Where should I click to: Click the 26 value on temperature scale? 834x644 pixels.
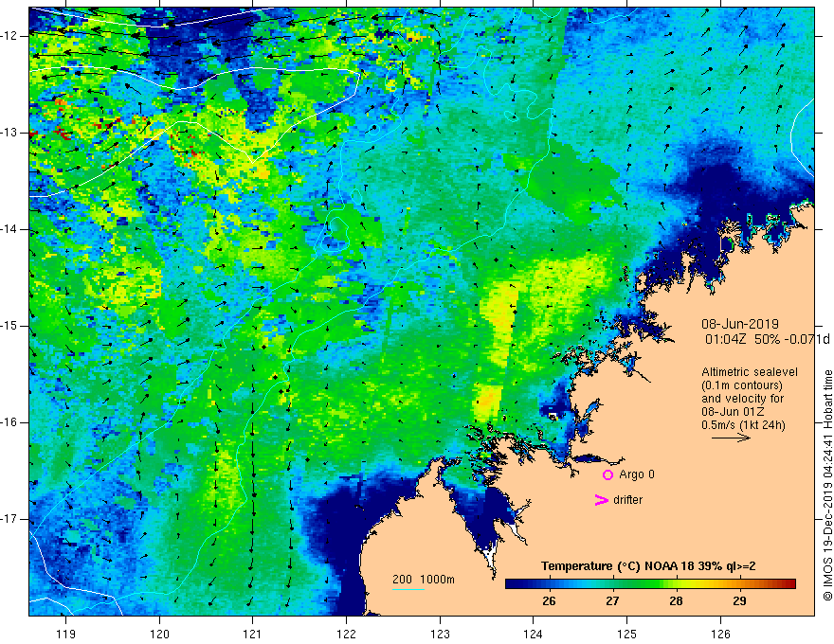click(549, 601)
